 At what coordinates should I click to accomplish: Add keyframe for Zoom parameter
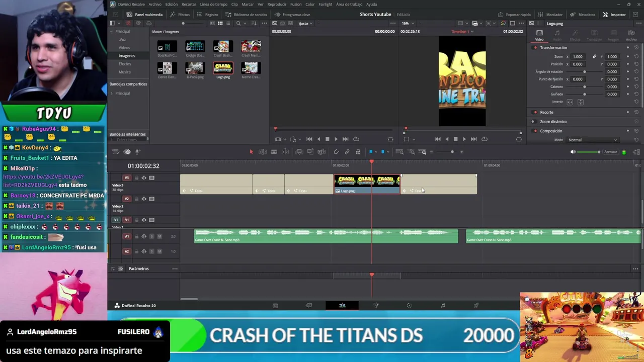coord(628,57)
